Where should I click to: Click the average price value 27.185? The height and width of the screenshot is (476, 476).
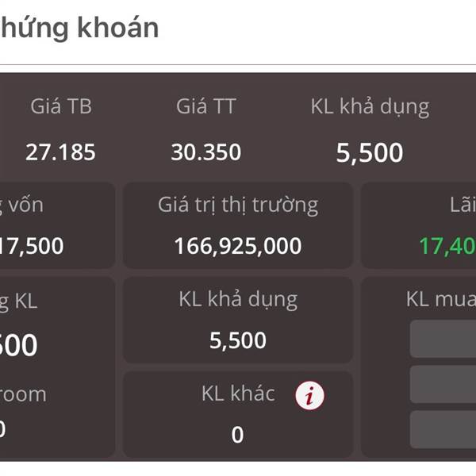coord(60,152)
